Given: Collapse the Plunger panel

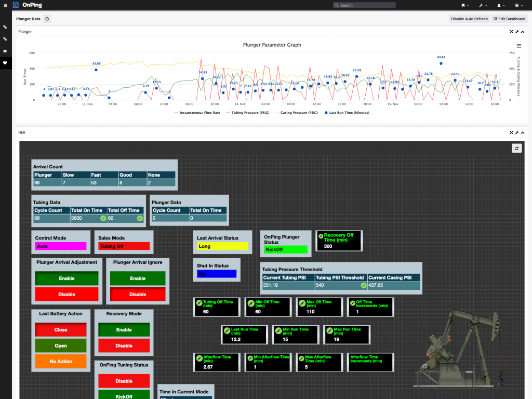Looking at the screenshot, I should click(x=523, y=32).
